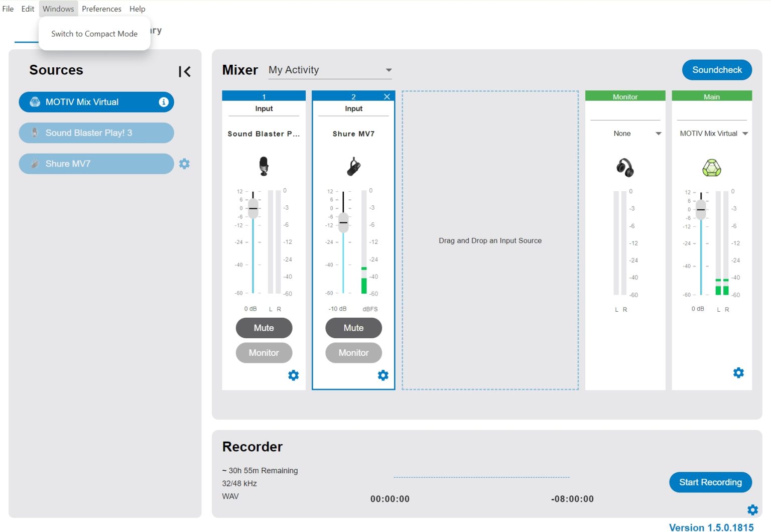The image size is (771, 532).
Task: Click the info icon on MOTIV Mix Virtual source
Action: [163, 102]
